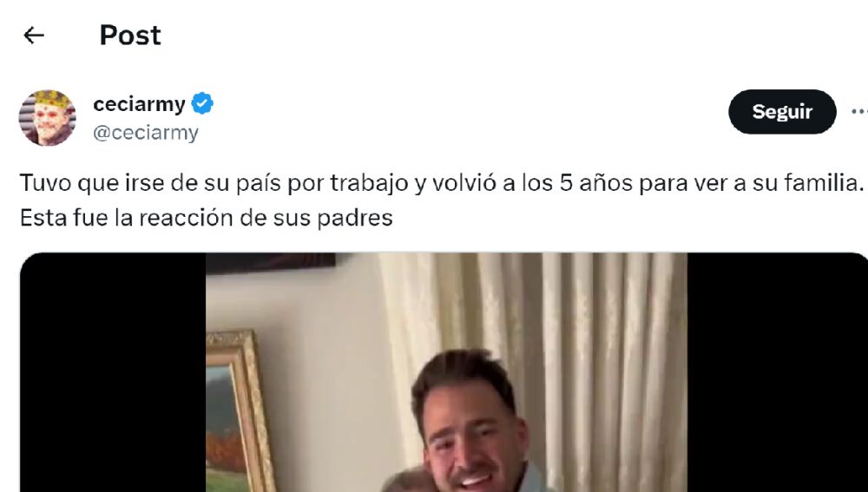Click the blue verified badge next to ceciarmy

(202, 104)
